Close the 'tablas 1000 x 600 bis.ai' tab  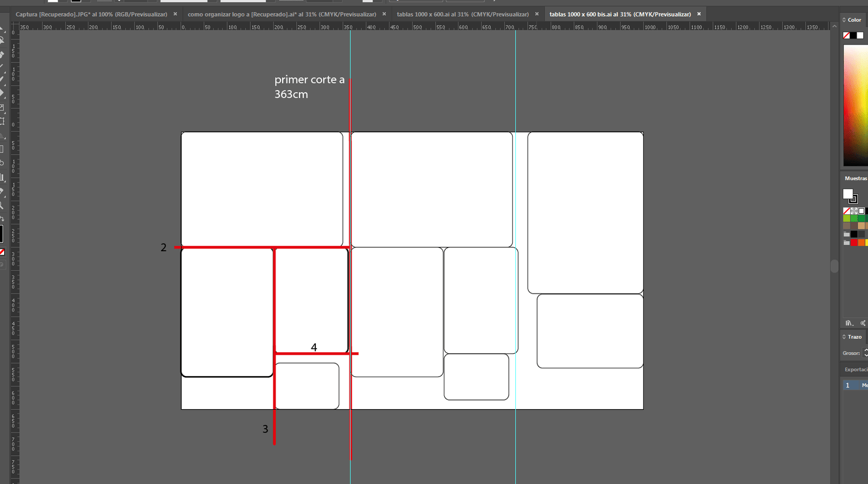pyautogui.click(x=699, y=14)
